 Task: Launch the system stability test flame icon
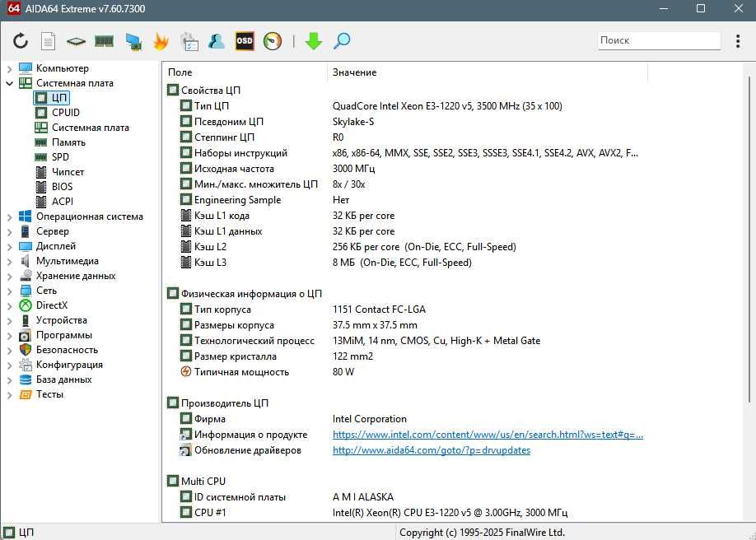161,41
